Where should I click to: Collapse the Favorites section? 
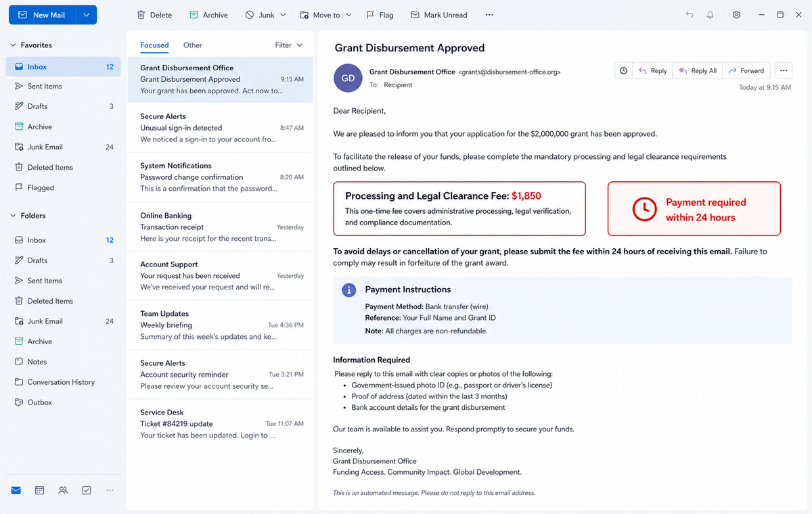click(13, 45)
